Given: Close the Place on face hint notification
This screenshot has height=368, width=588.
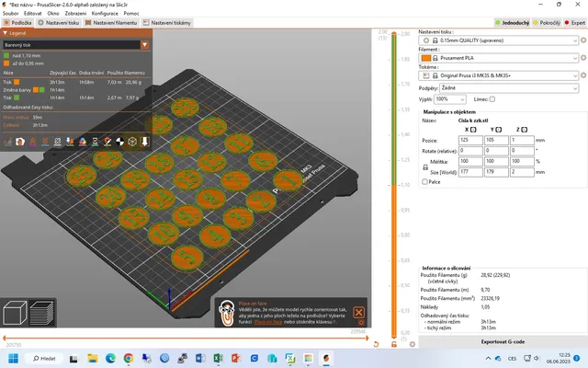Looking at the screenshot, I should pyautogui.click(x=359, y=312).
